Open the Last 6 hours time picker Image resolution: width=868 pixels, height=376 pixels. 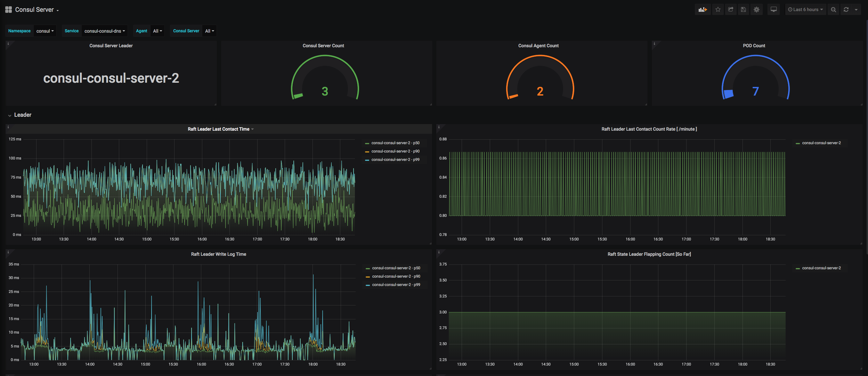coord(805,10)
